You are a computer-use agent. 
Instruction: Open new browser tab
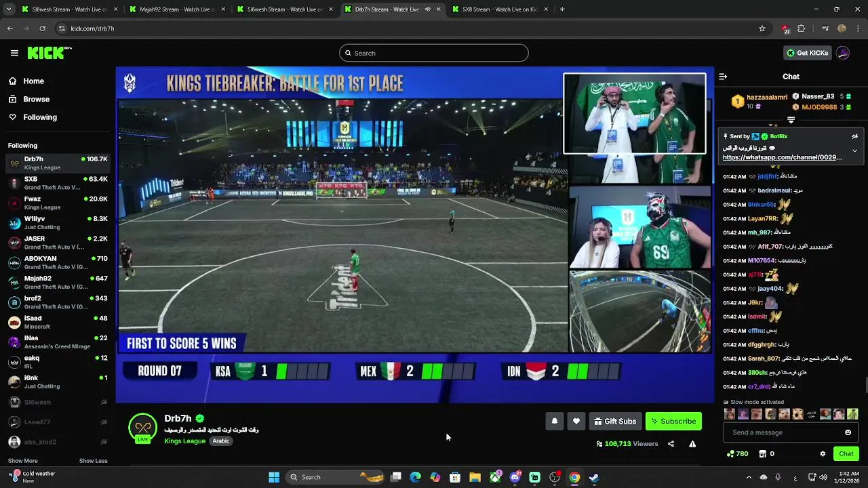tap(562, 9)
